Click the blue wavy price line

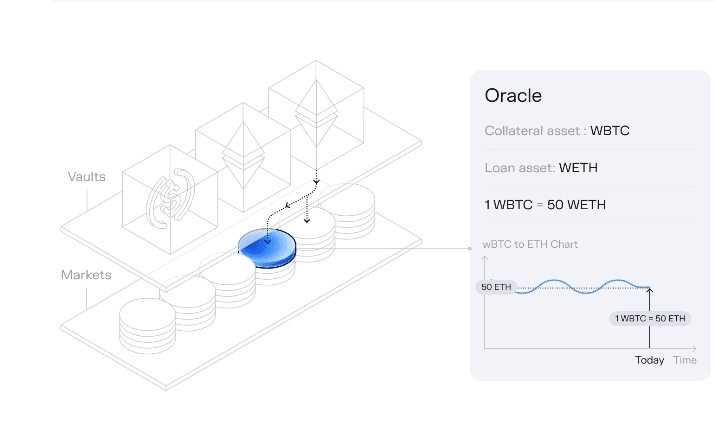coord(580,287)
